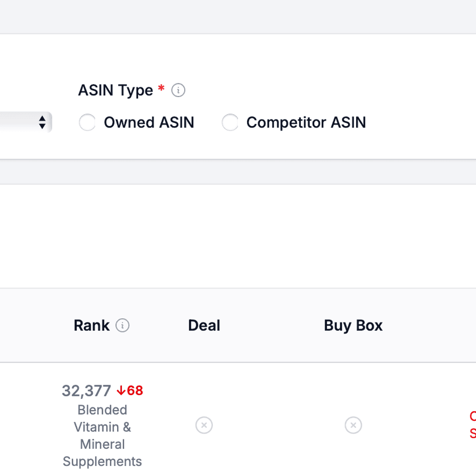The image size is (476, 476).
Task: Open the dropdown with up-down arrows
Action: coord(42,122)
